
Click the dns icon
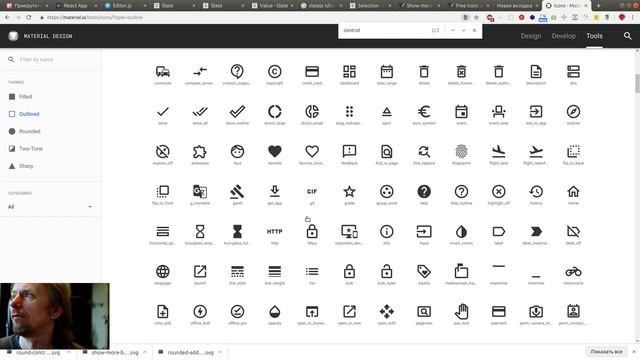pyautogui.click(x=573, y=72)
